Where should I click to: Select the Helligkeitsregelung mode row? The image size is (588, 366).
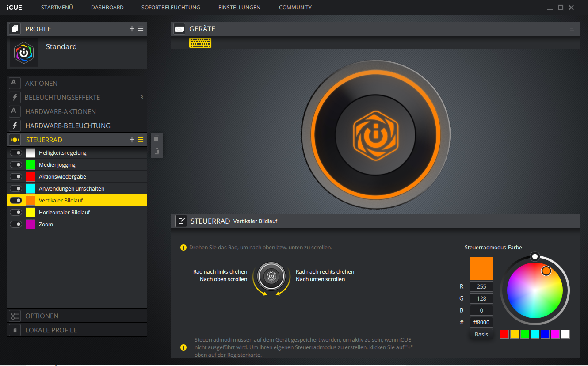[77, 152]
